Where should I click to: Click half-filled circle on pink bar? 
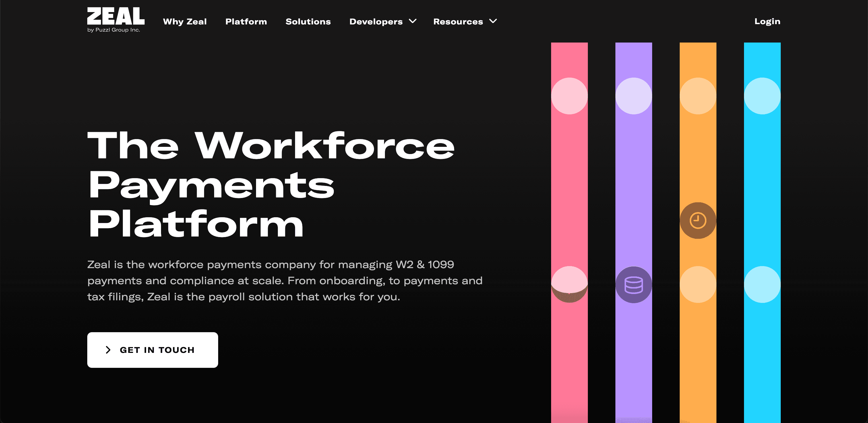569,284
